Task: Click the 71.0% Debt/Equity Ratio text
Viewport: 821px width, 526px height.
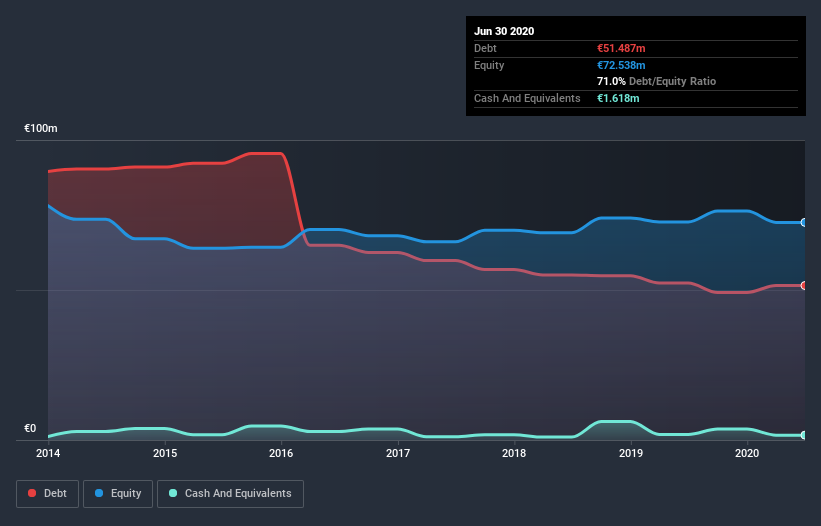Action: tap(657, 81)
